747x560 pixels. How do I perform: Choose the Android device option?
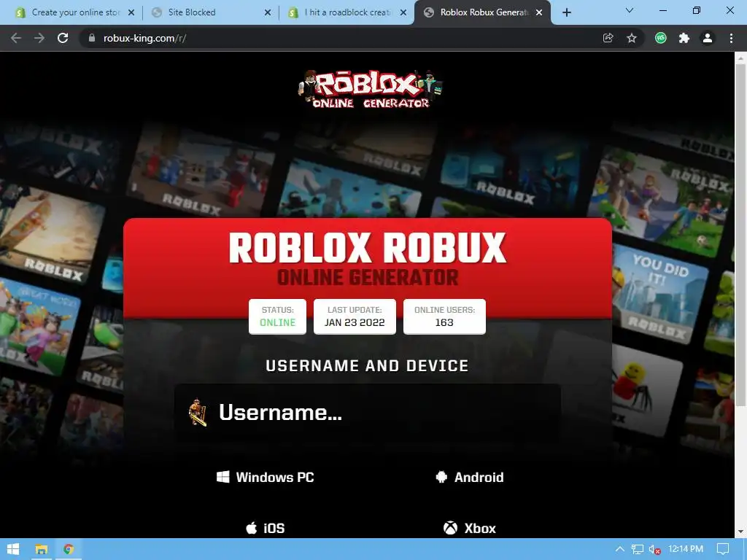(470, 477)
